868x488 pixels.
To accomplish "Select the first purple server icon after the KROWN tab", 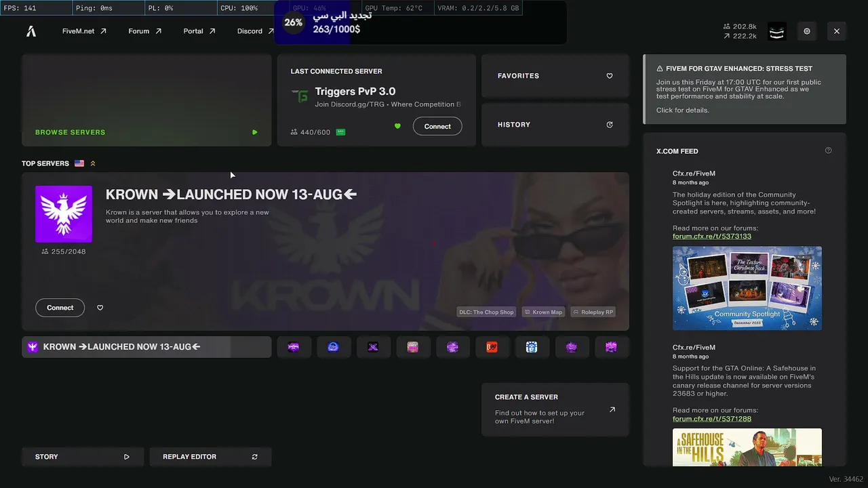I will pyautogui.click(x=294, y=347).
